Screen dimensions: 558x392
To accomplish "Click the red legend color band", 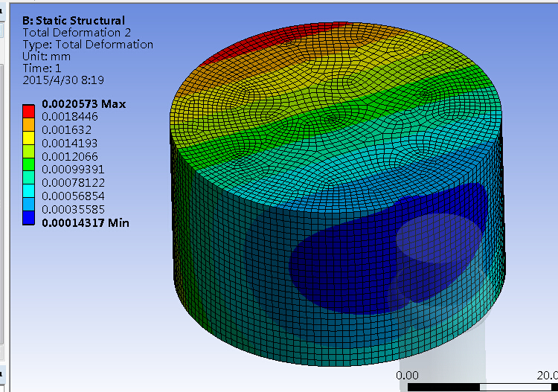I will click(x=28, y=111).
